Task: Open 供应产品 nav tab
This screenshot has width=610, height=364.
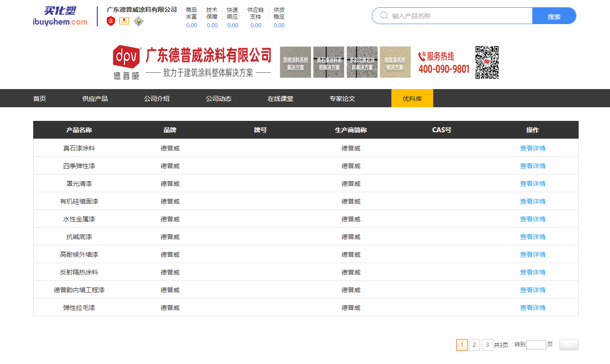Action: click(95, 99)
